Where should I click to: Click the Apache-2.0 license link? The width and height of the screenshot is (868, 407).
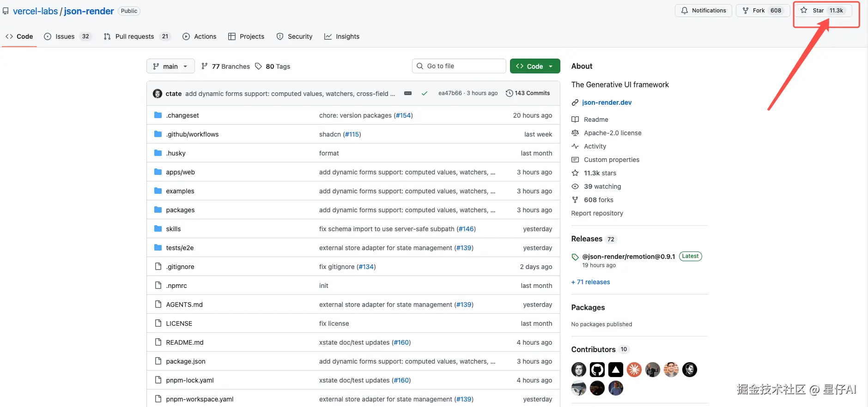point(613,133)
